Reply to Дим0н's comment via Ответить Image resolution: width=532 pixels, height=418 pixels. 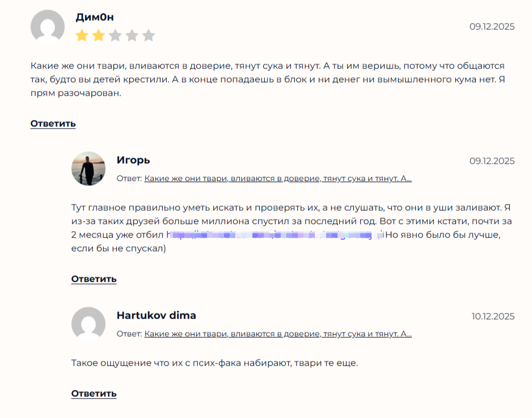(x=53, y=124)
